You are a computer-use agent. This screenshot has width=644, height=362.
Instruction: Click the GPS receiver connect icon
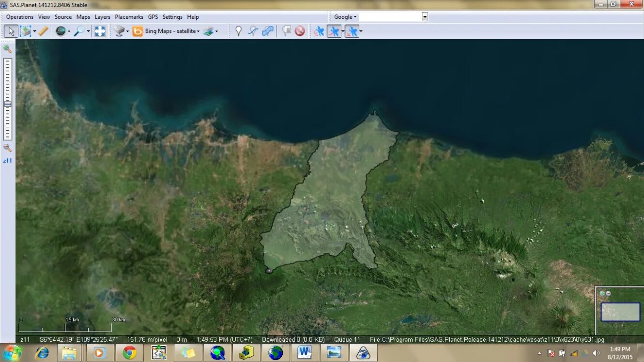click(x=319, y=31)
